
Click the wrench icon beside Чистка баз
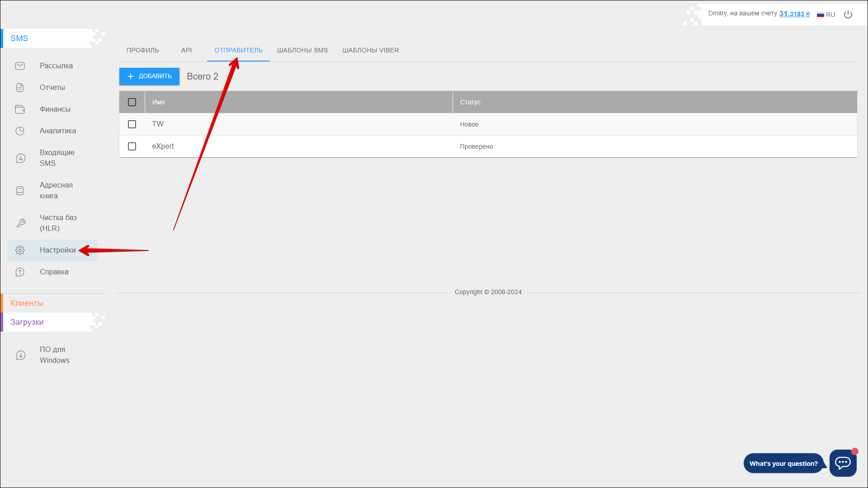(21, 223)
